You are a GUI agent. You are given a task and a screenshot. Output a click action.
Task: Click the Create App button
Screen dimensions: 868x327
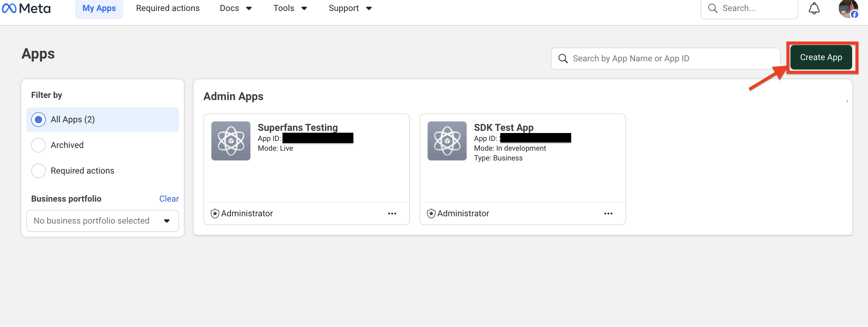pyautogui.click(x=821, y=58)
